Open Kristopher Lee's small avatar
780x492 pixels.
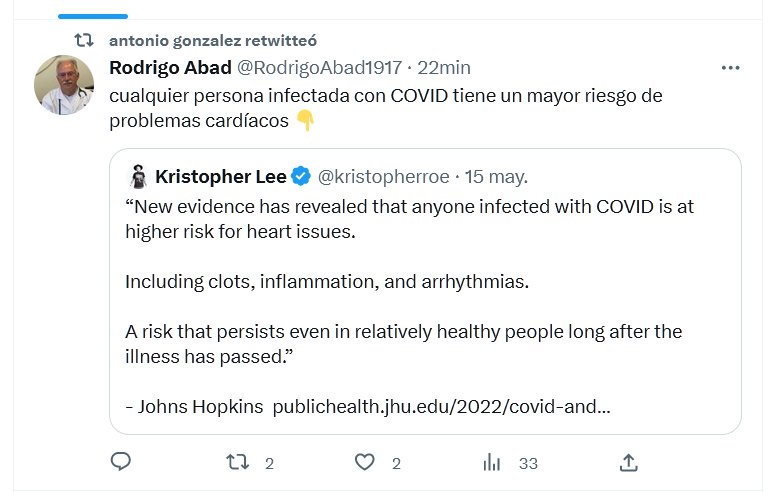tap(138, 177)
